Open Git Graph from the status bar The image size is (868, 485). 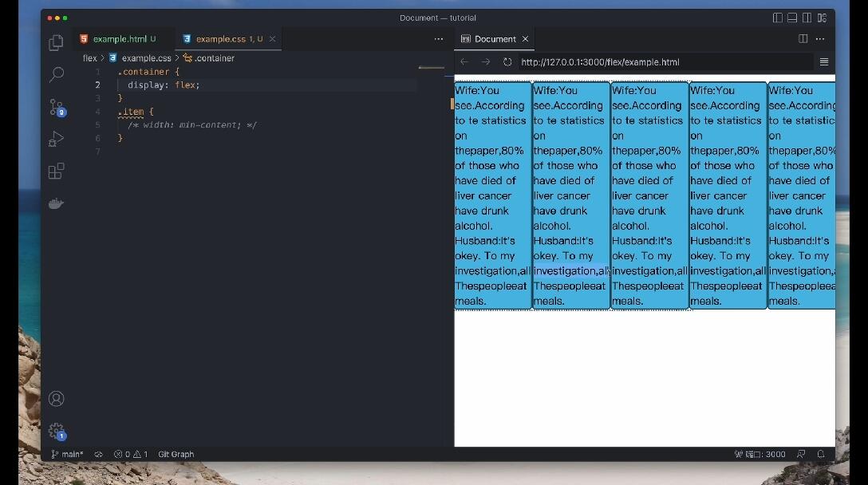coord(176,454)
